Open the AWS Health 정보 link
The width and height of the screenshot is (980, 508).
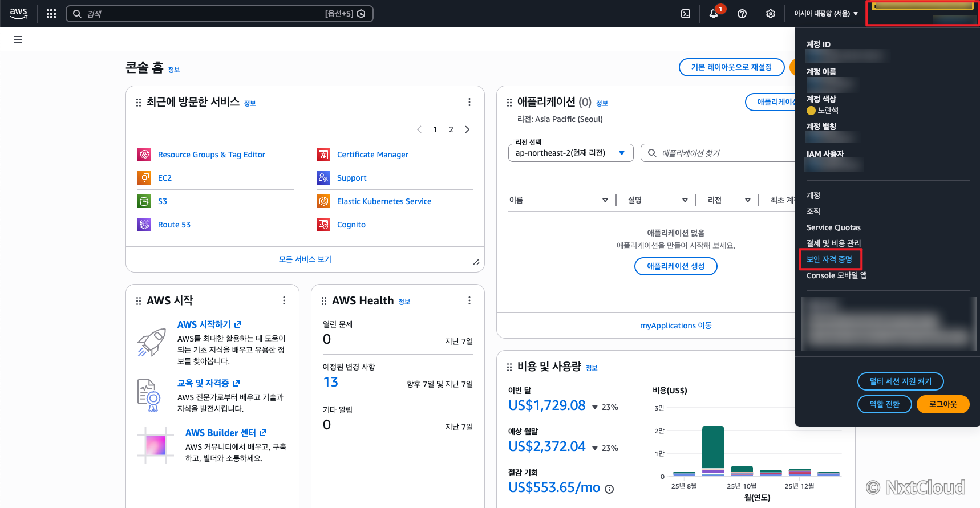pyautogui.click(x=404, y=302)
